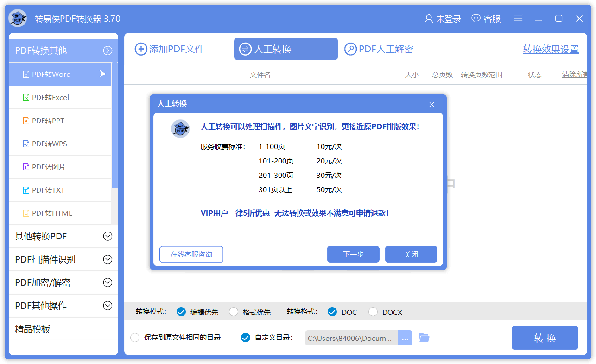Click the PDF转WPS file icon

(26, 144)
